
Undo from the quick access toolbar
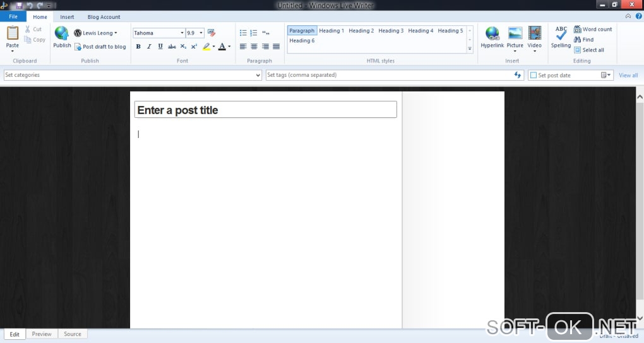30,5
